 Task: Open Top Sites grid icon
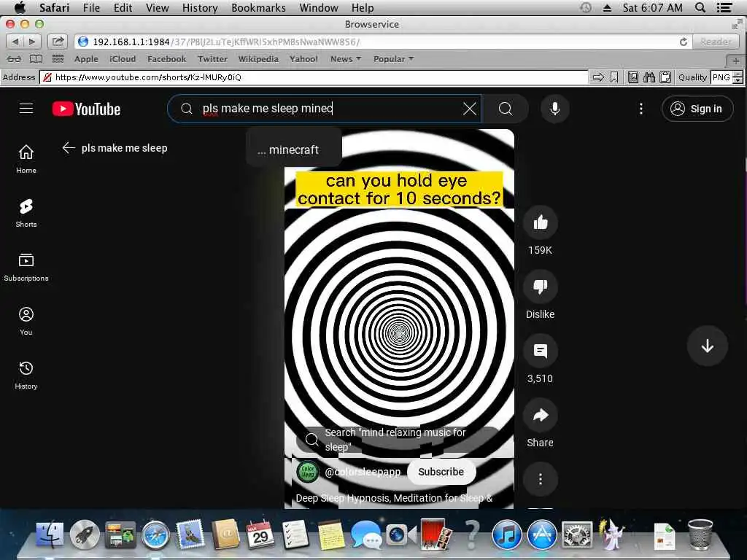pos(58,59)
